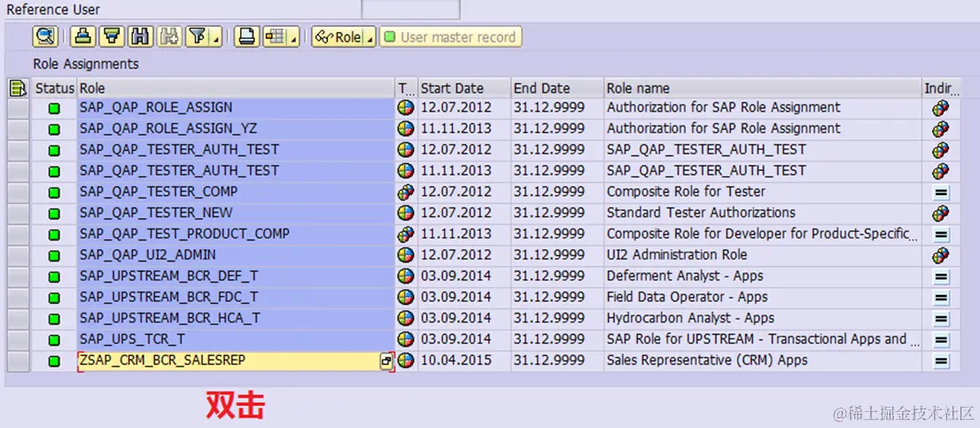980x428 pixels.
Task: Click indirect assignment icon for SAP_QAP_ROLE_ASSIGN
Action: tap(941, 108)
